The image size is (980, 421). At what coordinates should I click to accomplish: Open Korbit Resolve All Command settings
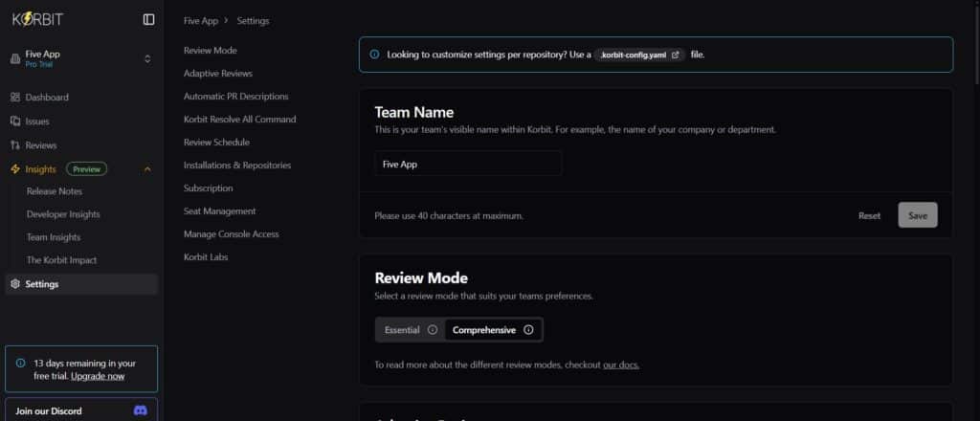pos(240,120)
